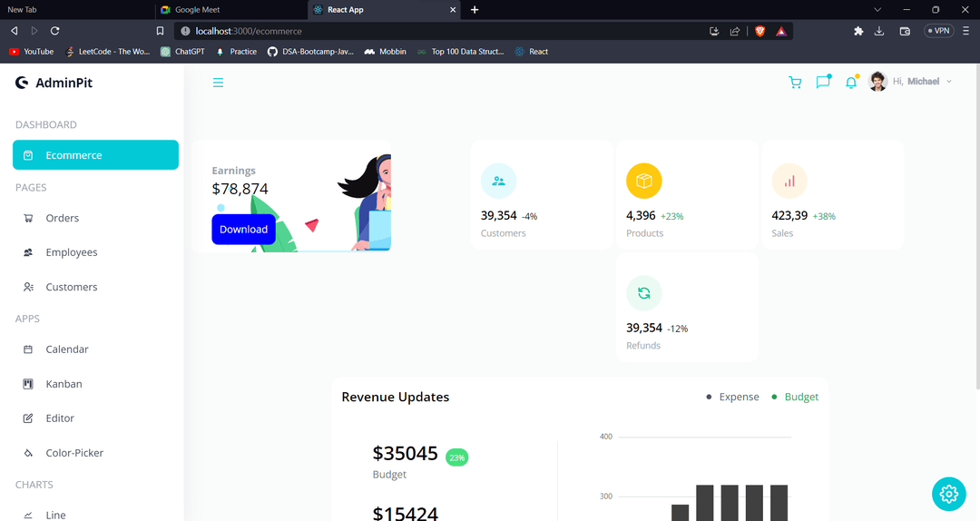Click the green Refunds refresh icon

(x=643, y=293)
